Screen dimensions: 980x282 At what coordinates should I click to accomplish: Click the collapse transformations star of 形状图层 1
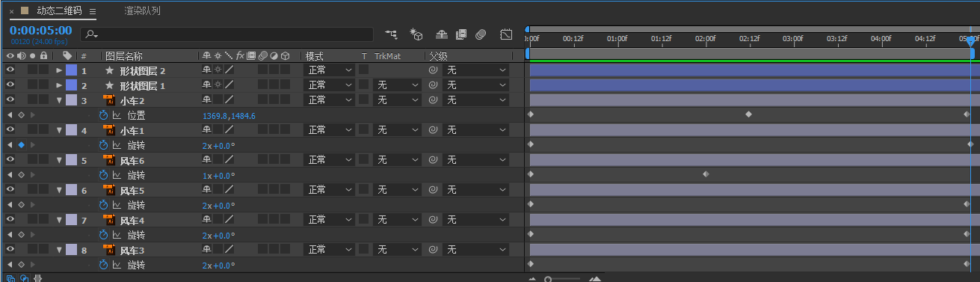pos(218,85)
